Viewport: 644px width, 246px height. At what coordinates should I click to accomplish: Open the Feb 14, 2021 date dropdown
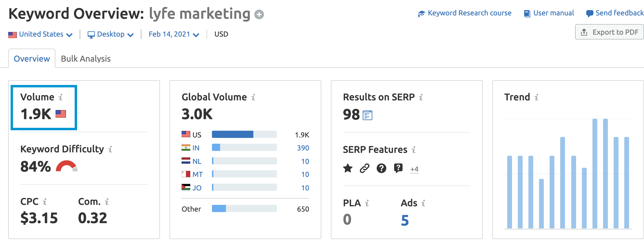coord(174,34)
